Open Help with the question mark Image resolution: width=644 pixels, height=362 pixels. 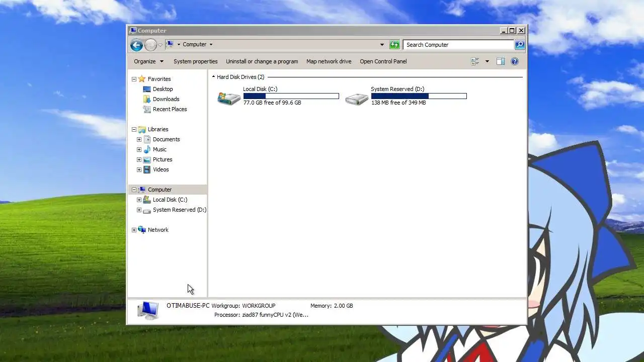[x=515, y=61]
